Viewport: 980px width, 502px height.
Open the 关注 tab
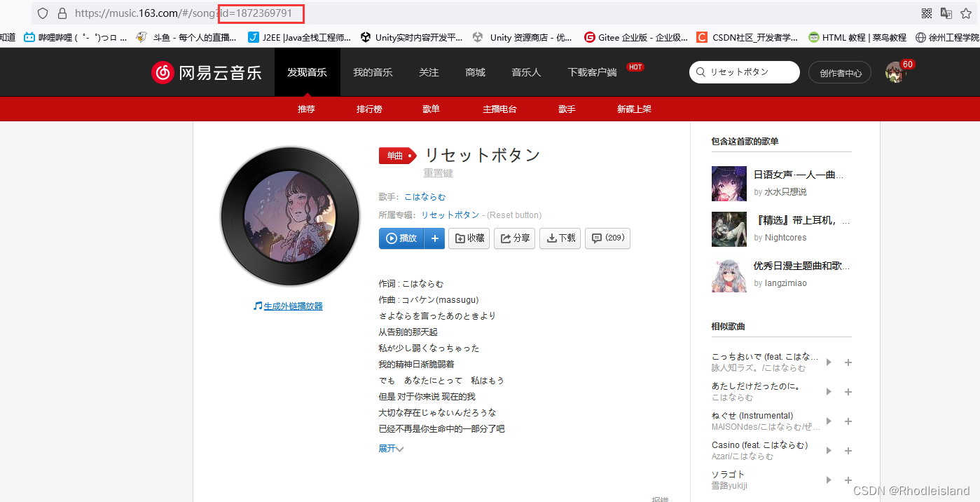(x=429, y=72)
